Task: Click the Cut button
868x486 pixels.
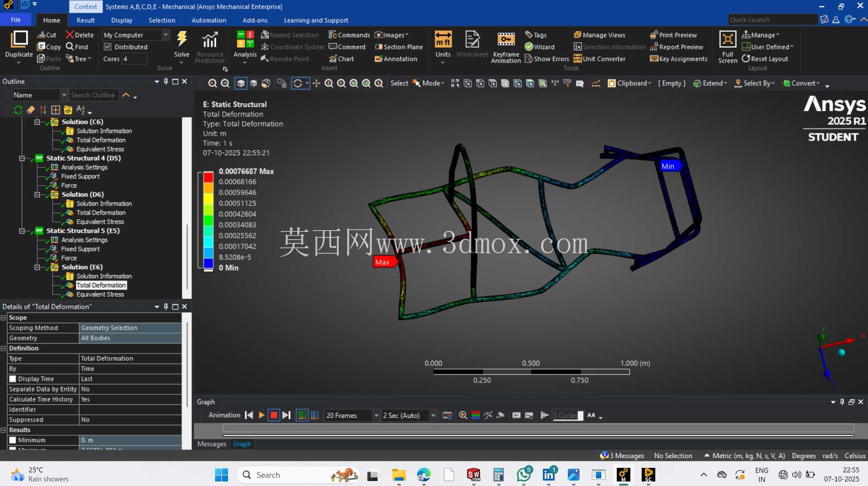Action: (x=47, y=35)
